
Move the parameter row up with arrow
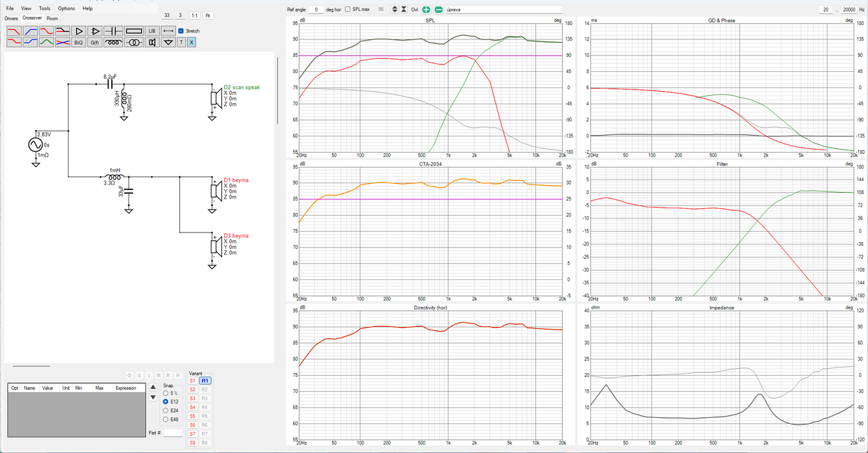point(153,387)
